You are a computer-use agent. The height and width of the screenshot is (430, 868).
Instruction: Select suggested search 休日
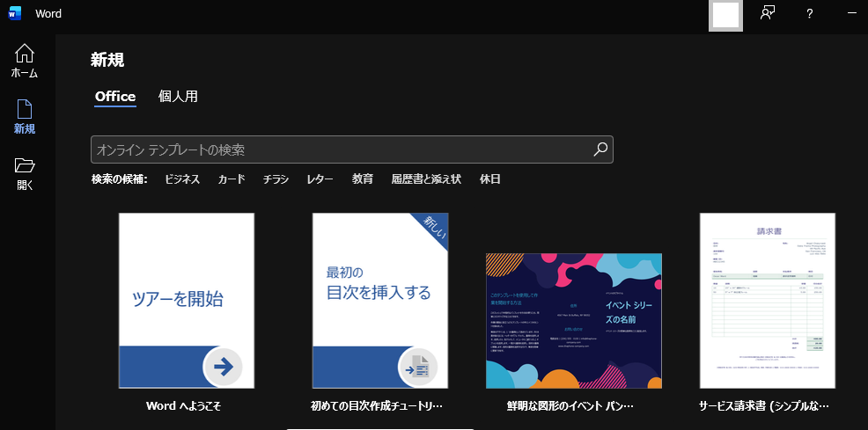click(x=490, y=179)
